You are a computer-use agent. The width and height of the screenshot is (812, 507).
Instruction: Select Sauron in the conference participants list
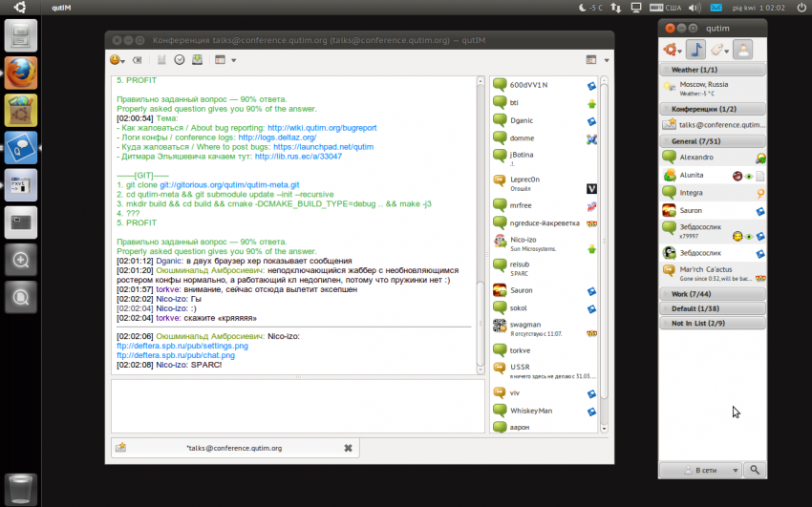(x=521, y=289)
